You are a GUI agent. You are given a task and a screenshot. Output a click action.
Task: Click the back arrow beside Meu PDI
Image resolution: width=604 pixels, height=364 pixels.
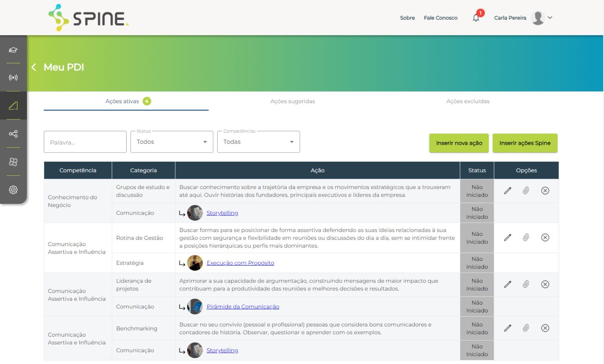(x=34, y=67)
